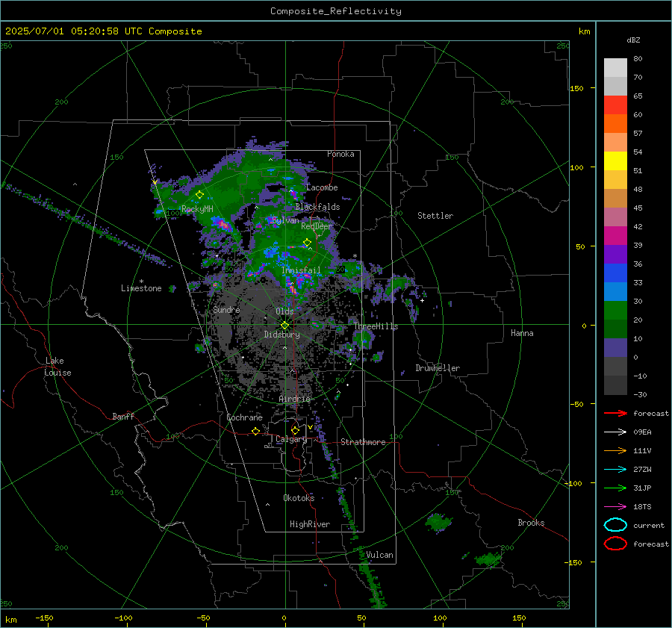Click the cyan current ellipse in legend
The width and height of the screenshot is (672, 628).
615,525
